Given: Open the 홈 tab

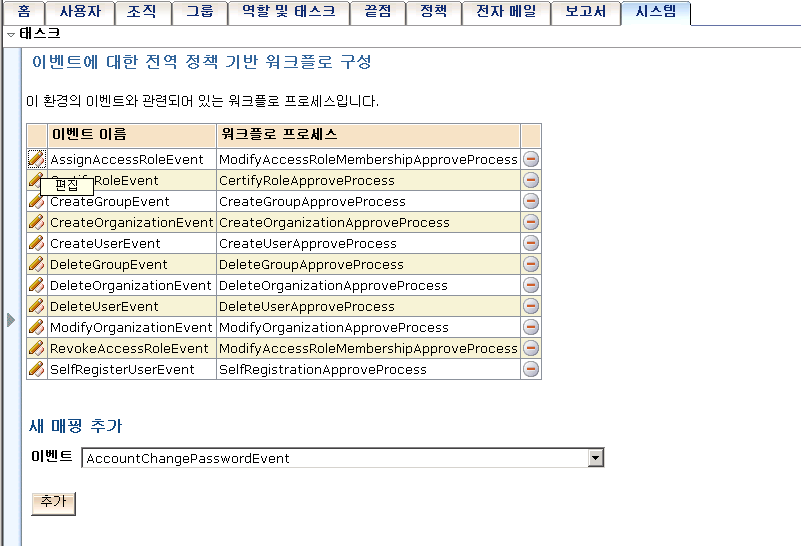Looking at the screenshot, I should pos(24,12).
